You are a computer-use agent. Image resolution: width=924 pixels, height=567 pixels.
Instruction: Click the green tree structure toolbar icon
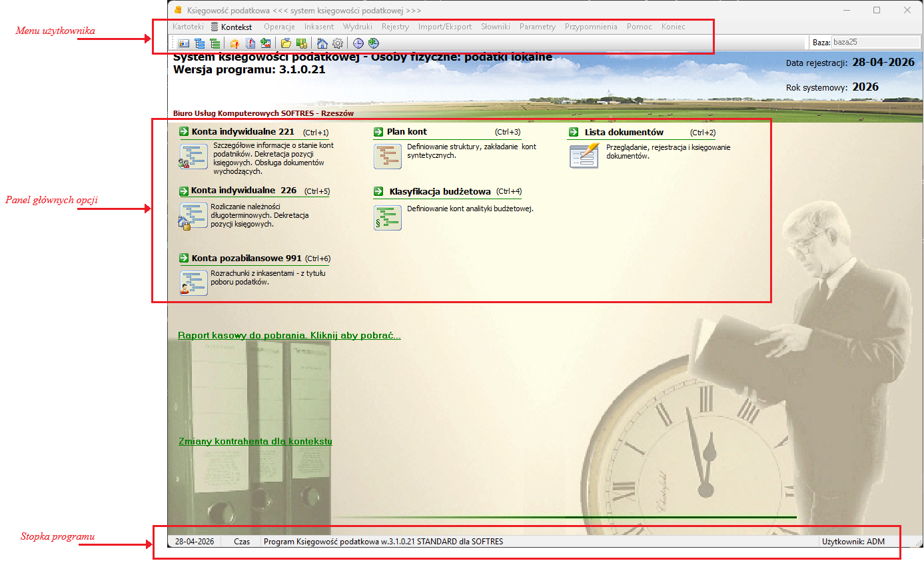click(x=215, y=43)
